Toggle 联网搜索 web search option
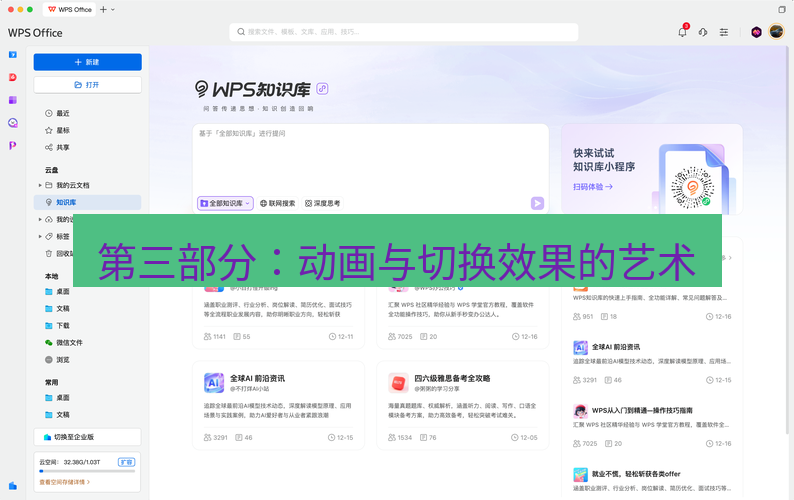 (277, 203)
